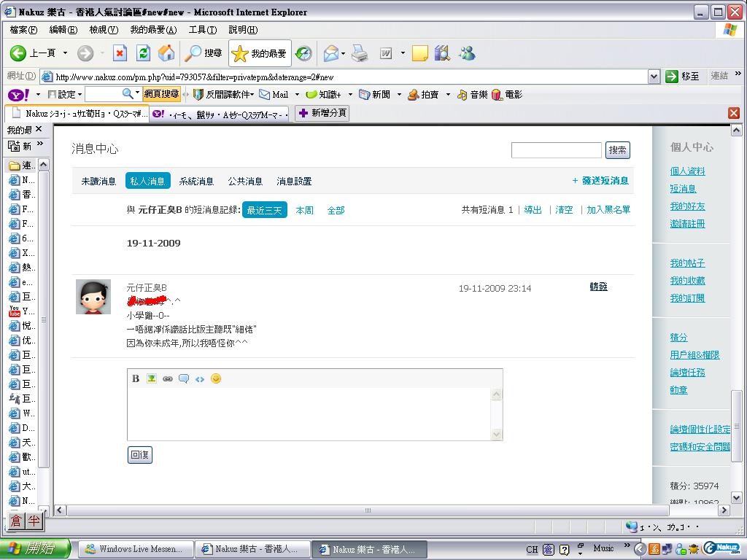Open the address bar dropdown arrow
Image resolution: width=747 pixels, height=560 pixels.
coord(654,77)
